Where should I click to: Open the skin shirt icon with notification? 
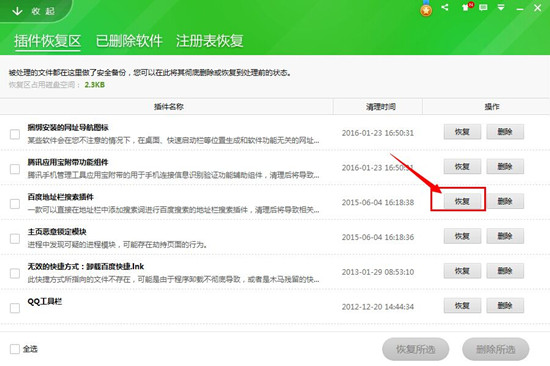467,7
